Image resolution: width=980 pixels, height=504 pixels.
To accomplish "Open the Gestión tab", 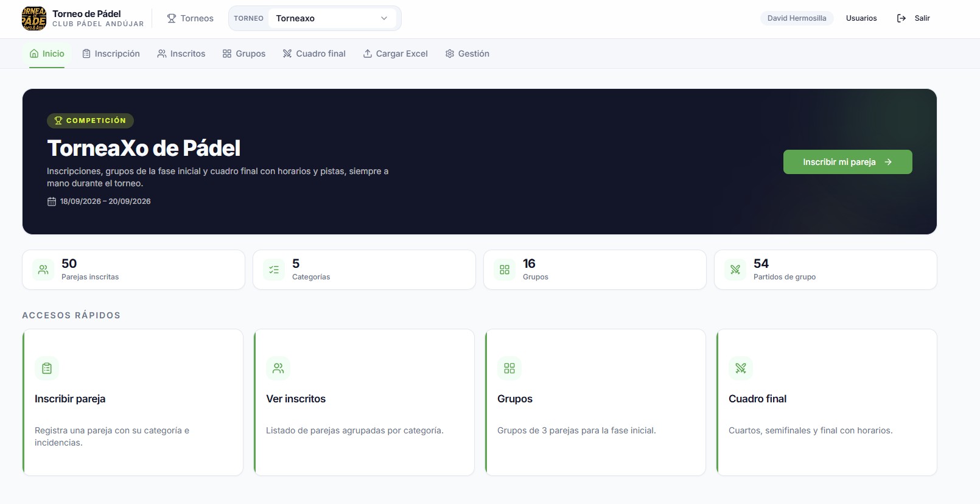I will click(467, 54).
